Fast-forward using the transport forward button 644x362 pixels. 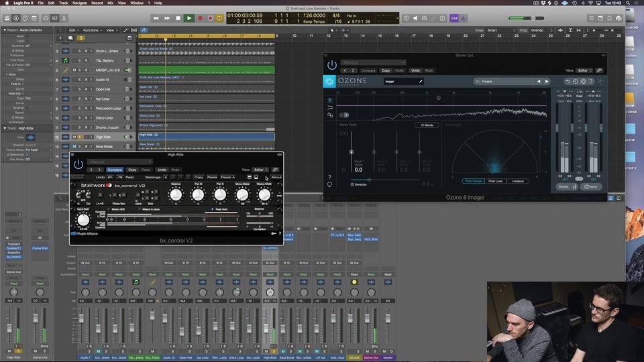click(x=167, y=18)
